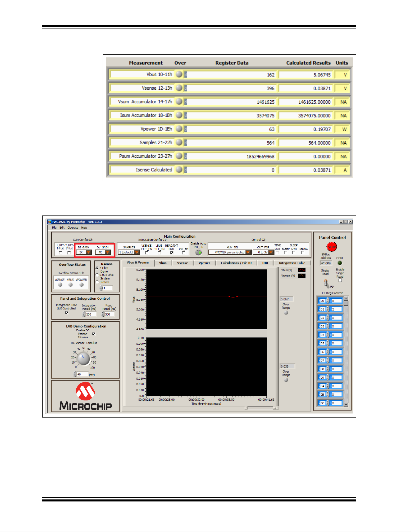Check the SLEEP OVR checkbox
The image size is (411, 532).
coord(294,252)
